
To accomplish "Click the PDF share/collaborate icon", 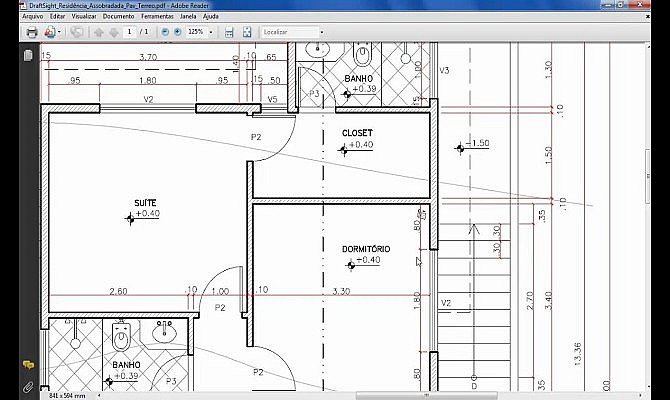I will pos(50,32).
